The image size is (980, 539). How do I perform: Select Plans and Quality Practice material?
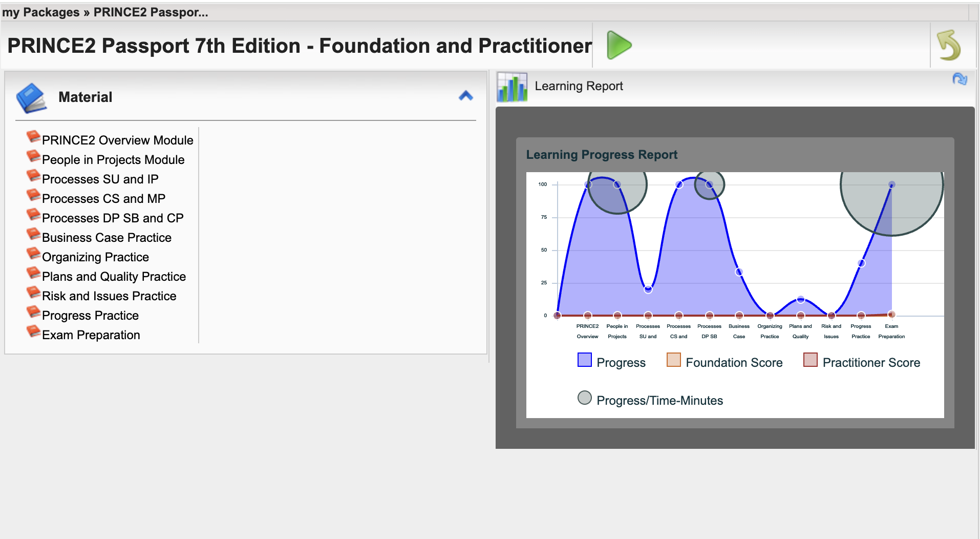point(114,277)
